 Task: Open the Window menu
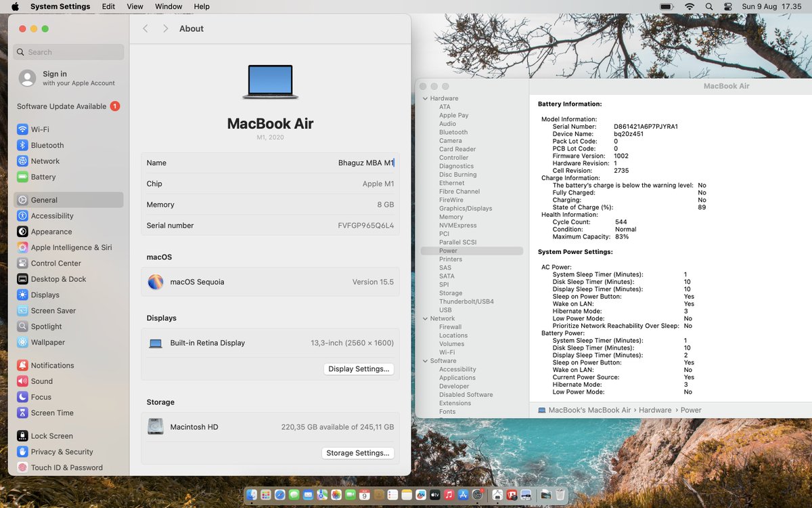pos(168,7)
